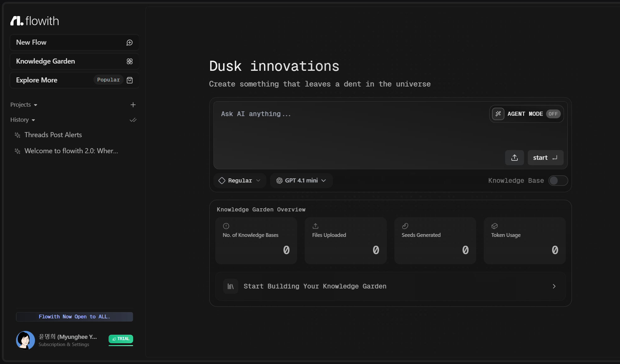Image resolution: width=620 pixels, height=364 pixels.
Task: Click the No. of Knowledge Bases card
Action: click(256, 241)
